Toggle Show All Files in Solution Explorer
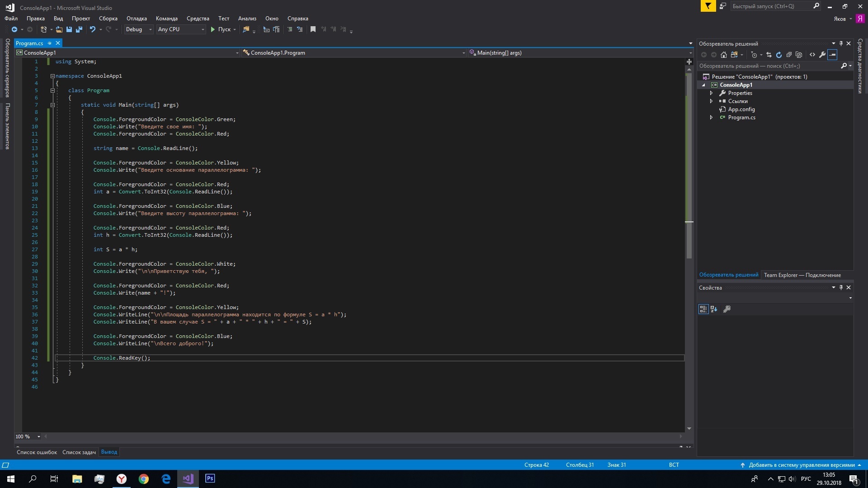This screenshot has width=868, height=488. pyautogui.click(x=799, y=55)
